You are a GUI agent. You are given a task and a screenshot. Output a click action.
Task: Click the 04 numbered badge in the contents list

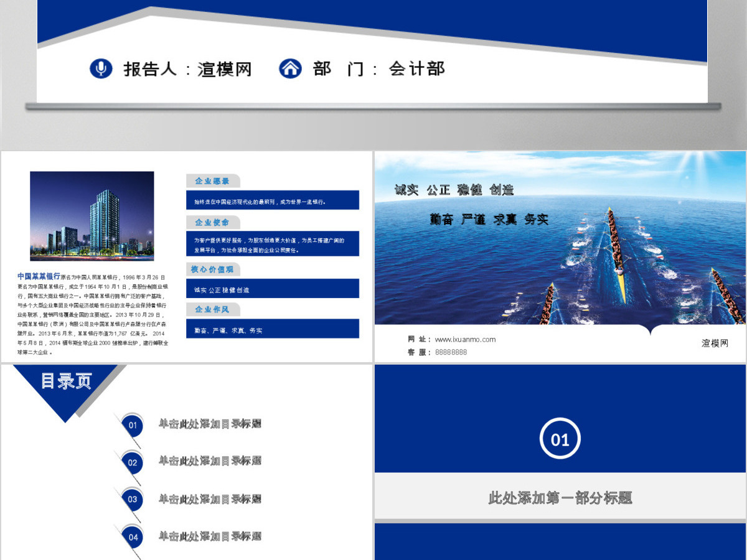(x=133, y=537)
